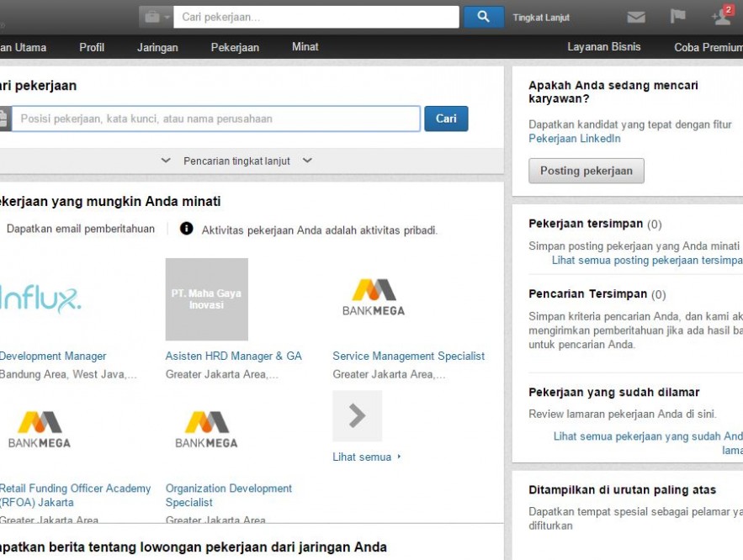
Task: Click the PT. Maha Gaya Inovasi logo
Action: click(207, 299)
